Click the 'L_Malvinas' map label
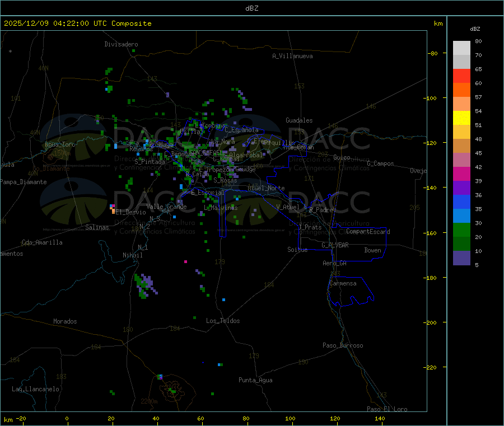Viewport: 504px width, 426px height. 221,208
